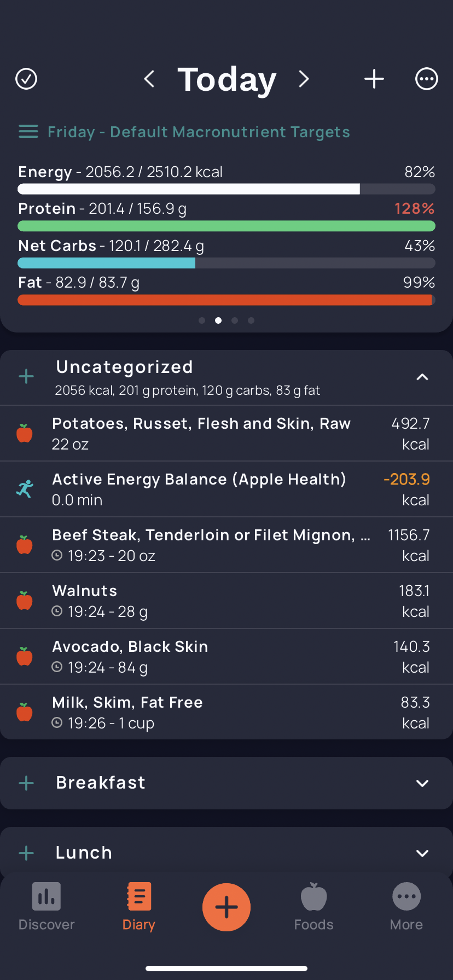Viewport: 453px width, 980px height.
Task: Tap the mark-day-complete checkmark icon
Action: [26, 79]
